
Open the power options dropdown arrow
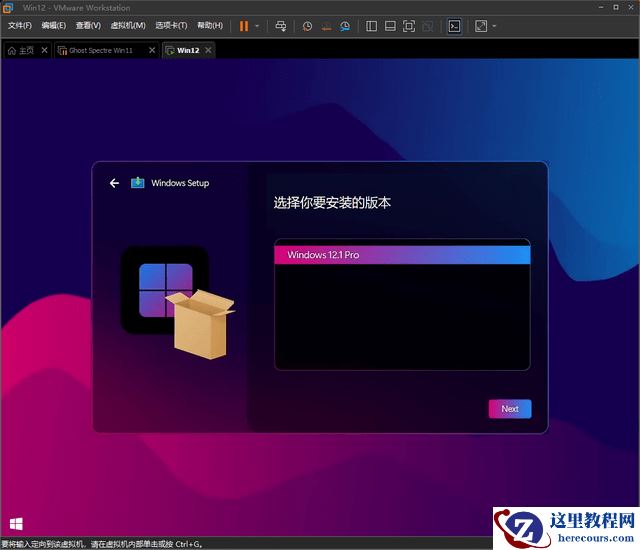click(x=257, y=26)
